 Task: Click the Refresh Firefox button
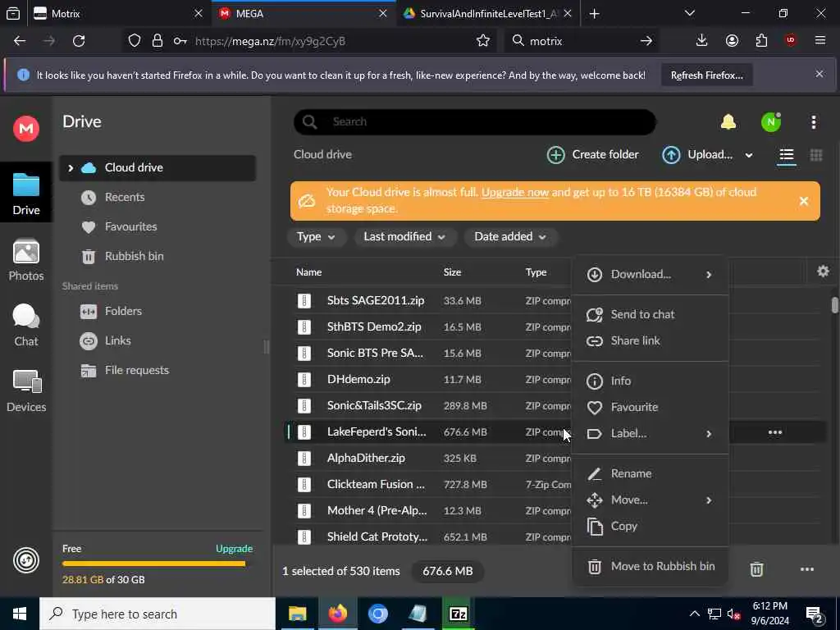[x=706, y=75]
